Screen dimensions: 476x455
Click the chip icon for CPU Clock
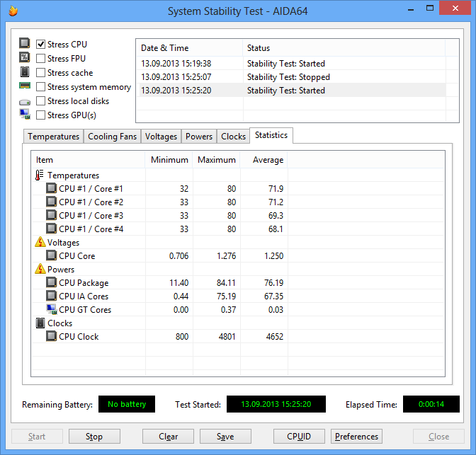tap(51, 336)
